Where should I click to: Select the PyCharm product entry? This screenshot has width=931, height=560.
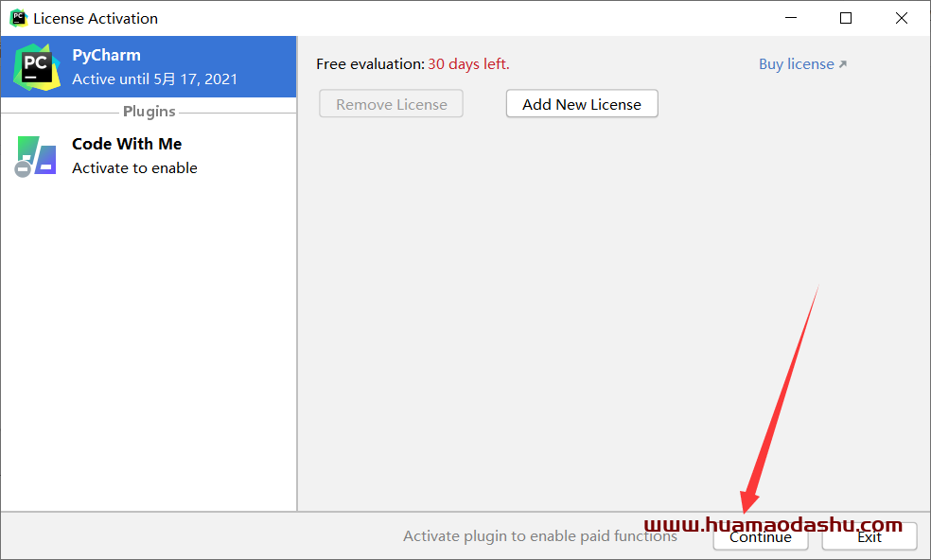[149, 66]
